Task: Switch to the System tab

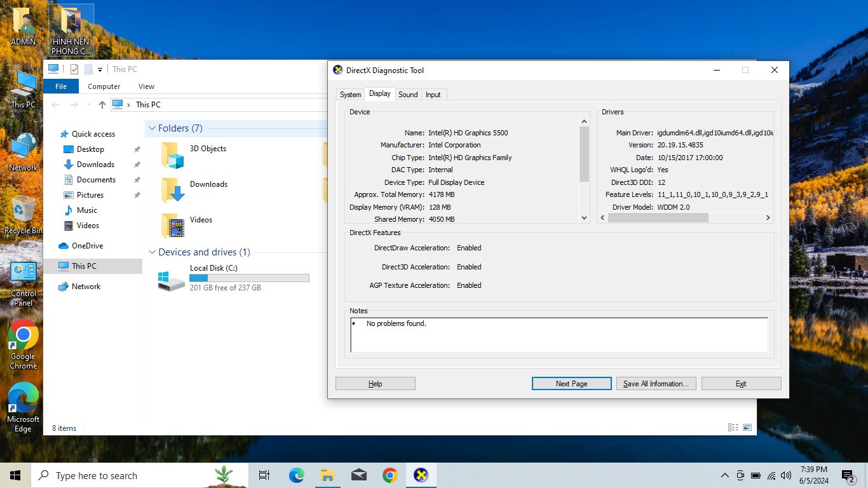Action: tap(350, 95)
